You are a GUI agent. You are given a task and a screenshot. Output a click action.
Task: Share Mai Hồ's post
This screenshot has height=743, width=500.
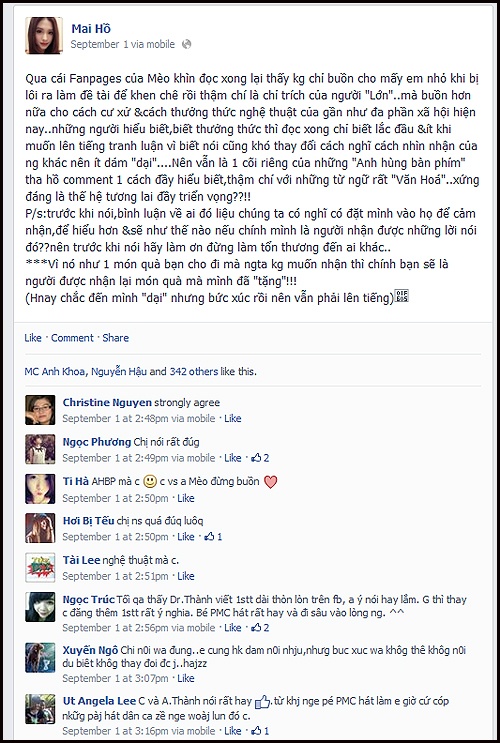point(116,338)
